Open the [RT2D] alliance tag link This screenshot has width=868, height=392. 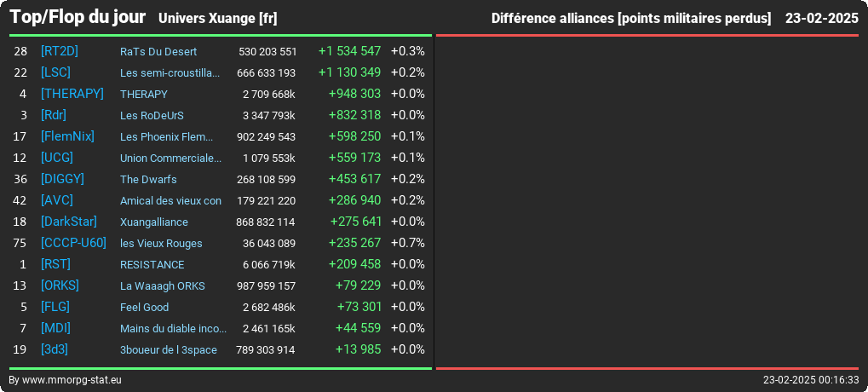coord(60,51)
